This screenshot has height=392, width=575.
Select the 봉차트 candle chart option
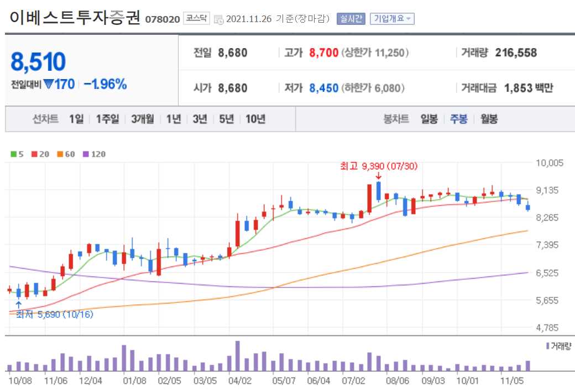click(x=396, y=118)
